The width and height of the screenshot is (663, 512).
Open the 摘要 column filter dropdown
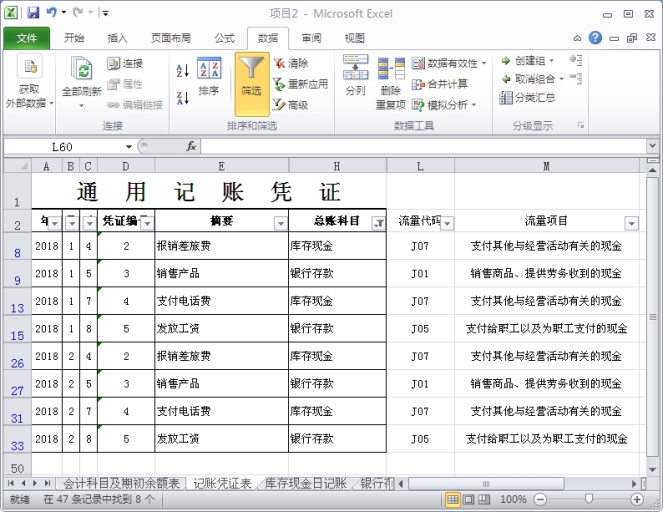(x=280, y=223)
